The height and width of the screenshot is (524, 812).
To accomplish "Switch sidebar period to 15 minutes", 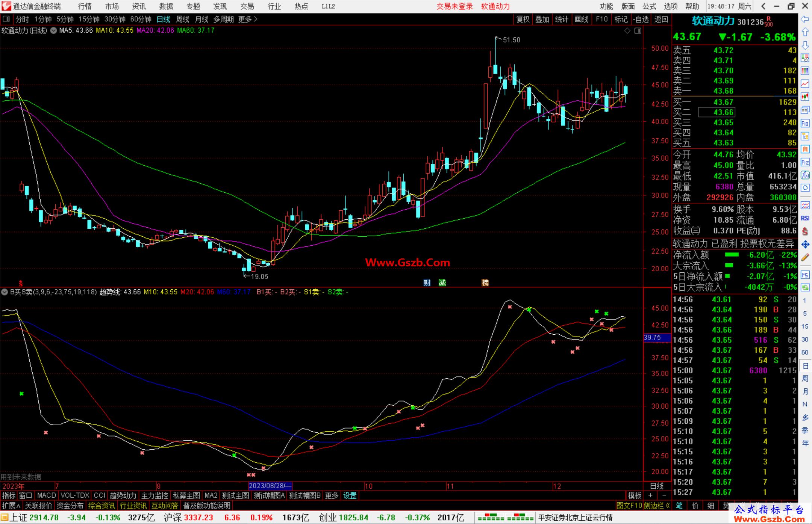I will (805, 326).
